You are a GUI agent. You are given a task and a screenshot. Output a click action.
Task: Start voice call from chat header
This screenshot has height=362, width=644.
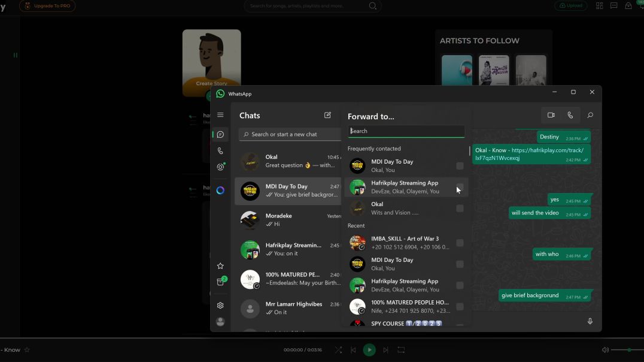(x=570, y=115)
